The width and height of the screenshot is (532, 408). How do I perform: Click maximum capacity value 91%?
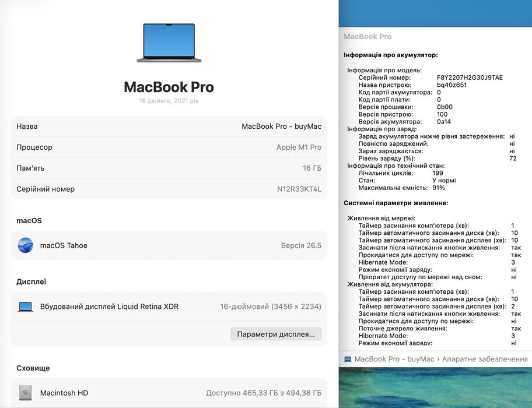point(438,188)
